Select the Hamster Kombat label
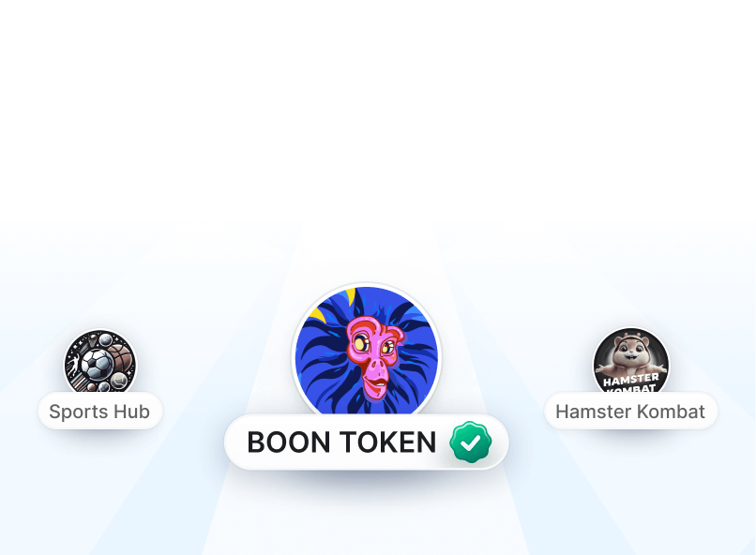756x555 pixels. (630, 412)
